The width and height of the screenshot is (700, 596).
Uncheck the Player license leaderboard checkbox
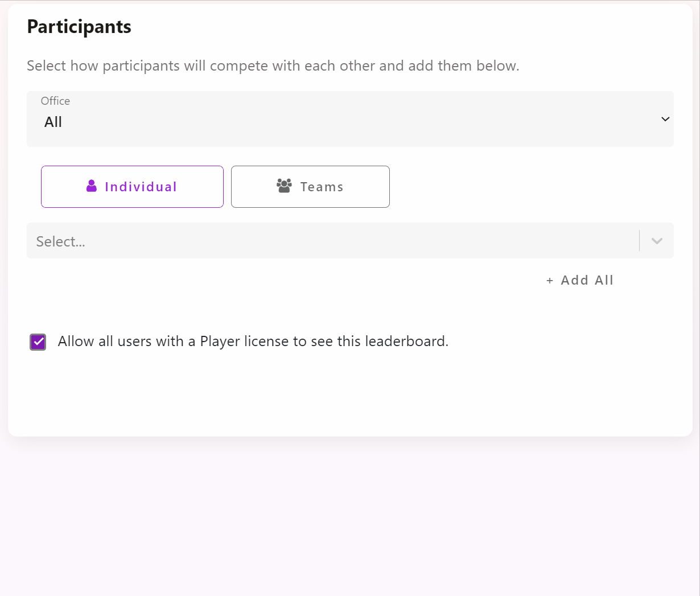pos(38,342)
